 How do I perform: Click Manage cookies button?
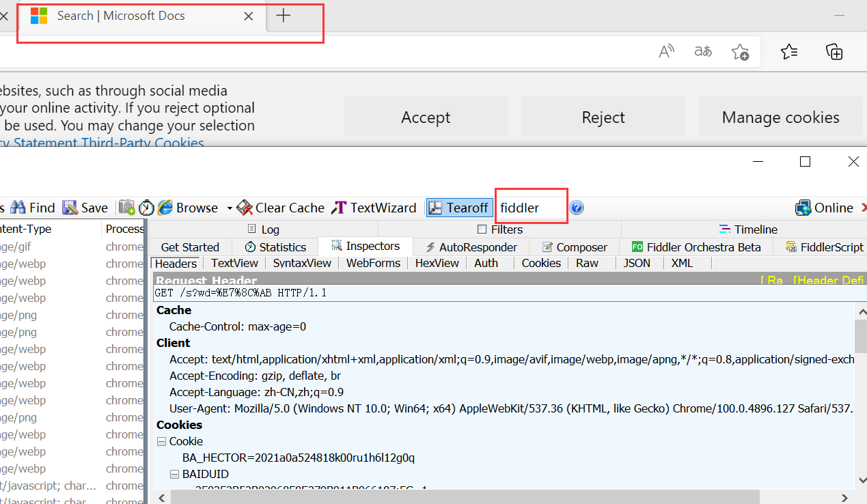(x=781, y=117)
